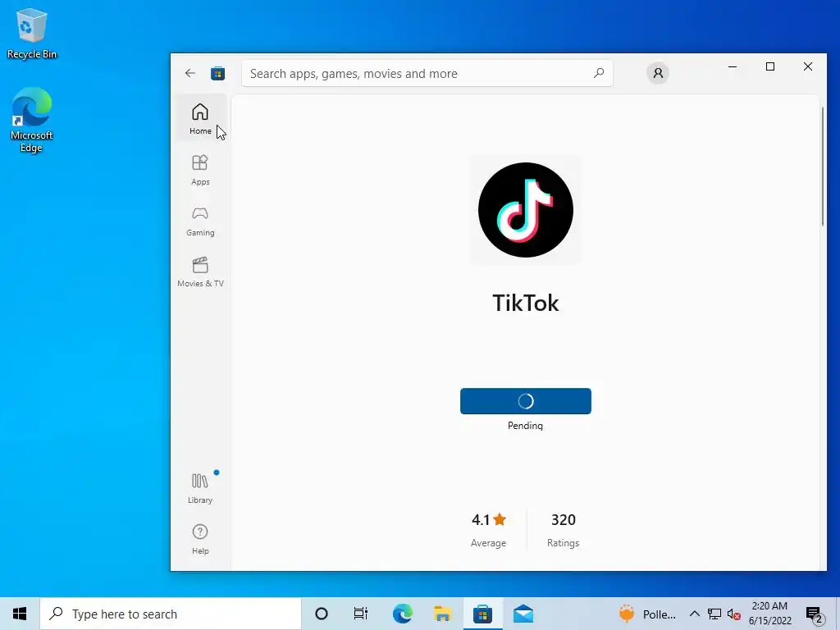Image resolution: width=840 pixels, height=630 pixels.
Task: Click the taskbar Type here to search box
Action: [x=171, y=614]
